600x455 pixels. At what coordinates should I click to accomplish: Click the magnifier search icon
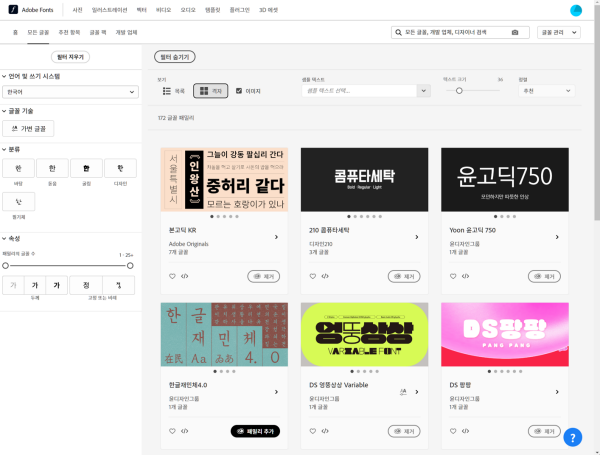tap(398, 33)
